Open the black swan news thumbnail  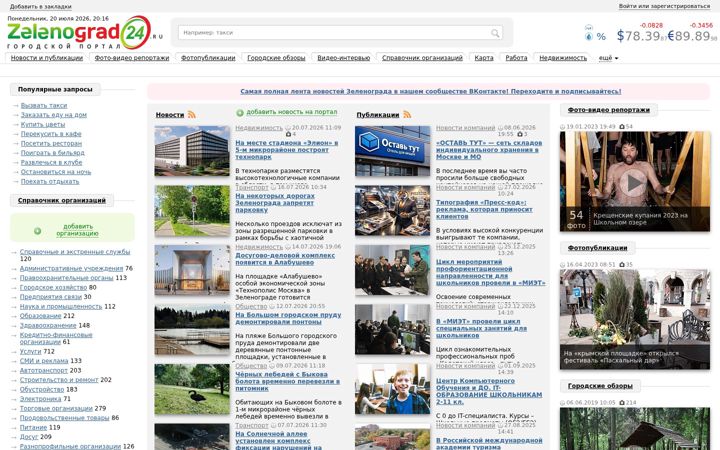(x=192, y=389)
